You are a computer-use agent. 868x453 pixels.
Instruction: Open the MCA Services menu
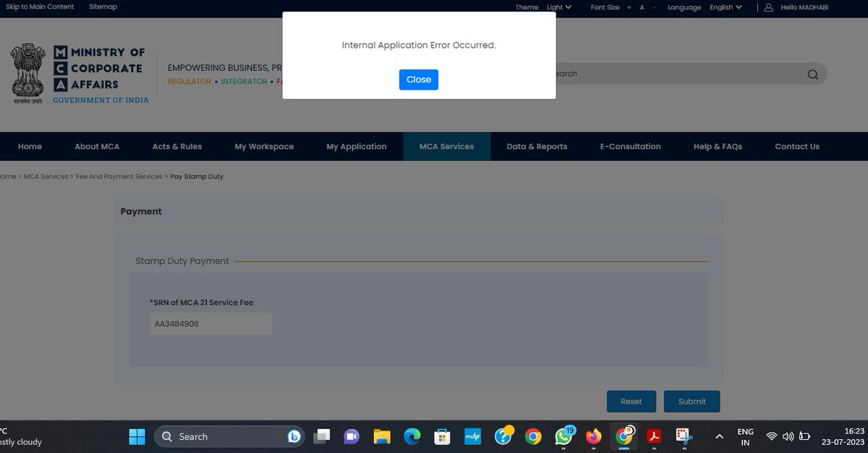coord(446,146)
